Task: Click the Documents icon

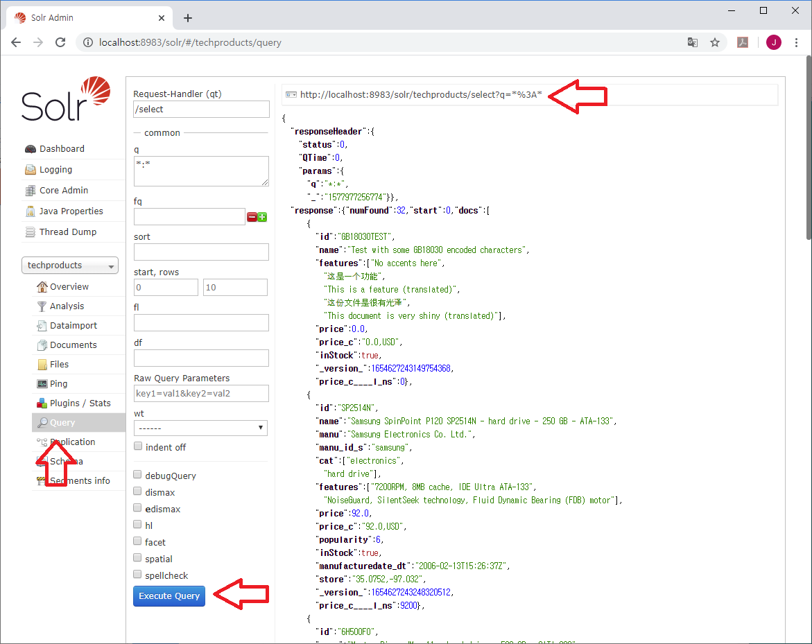Action: pos(42,345)
